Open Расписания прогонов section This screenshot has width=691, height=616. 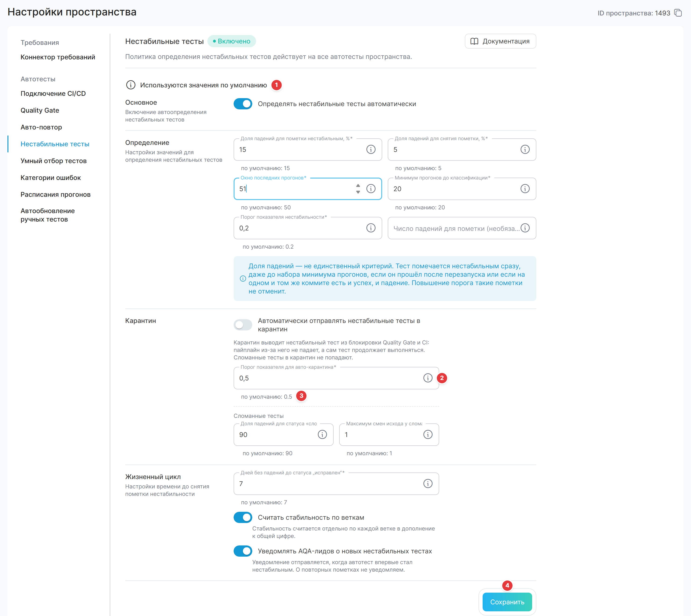pyautogui.click(x=56, y=195)
